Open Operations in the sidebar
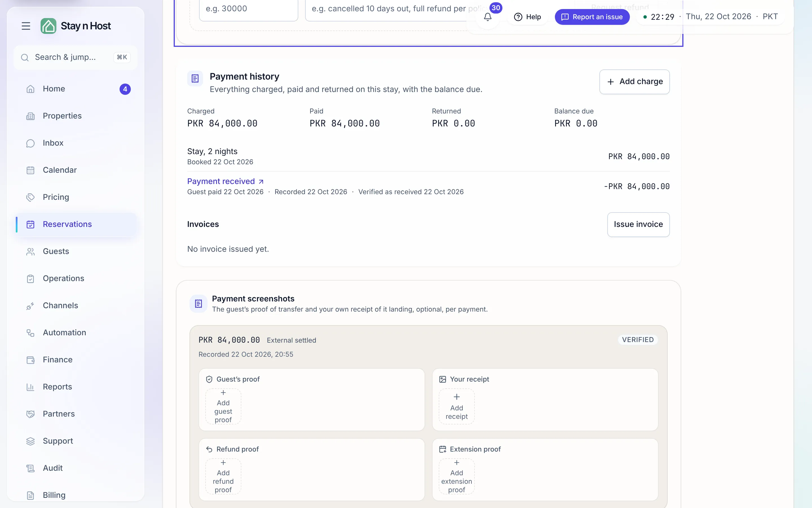The height and width of the screenshot is (508, 812). click(76, 278)
